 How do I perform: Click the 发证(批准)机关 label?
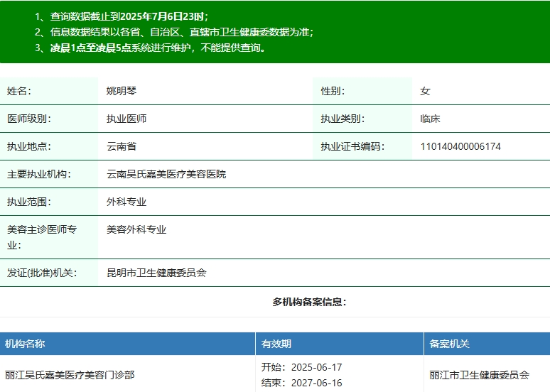(x=42, y=273)
